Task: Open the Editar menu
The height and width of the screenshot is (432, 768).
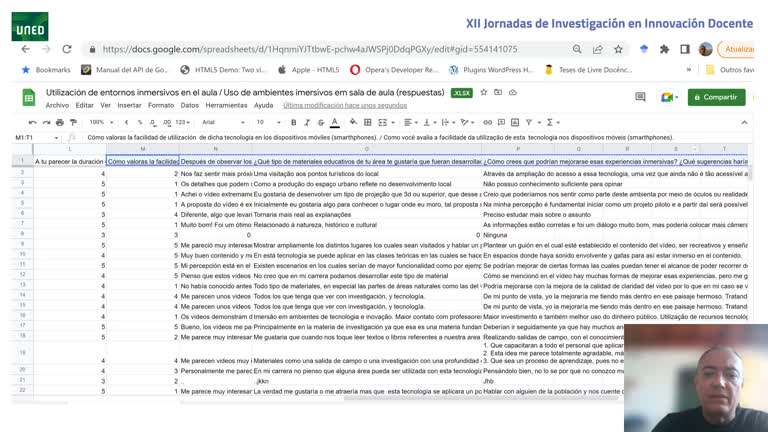Action: click(x=84, y=105)
